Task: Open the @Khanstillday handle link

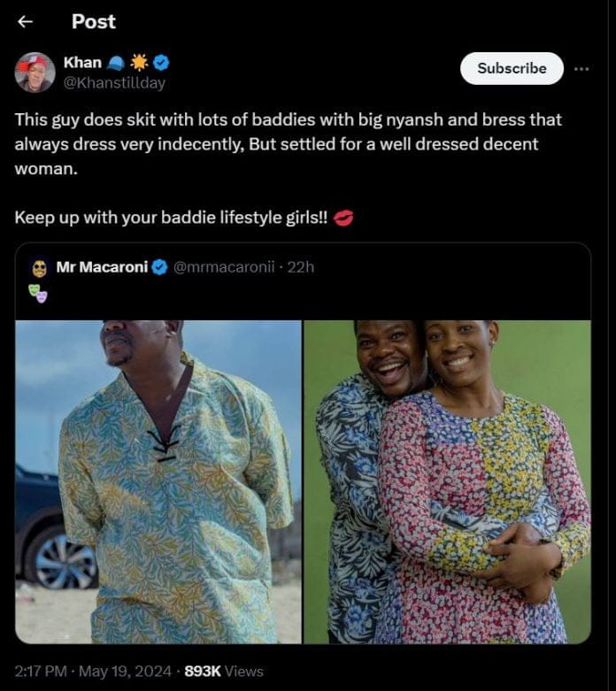Action: click(x=114, y=83)
